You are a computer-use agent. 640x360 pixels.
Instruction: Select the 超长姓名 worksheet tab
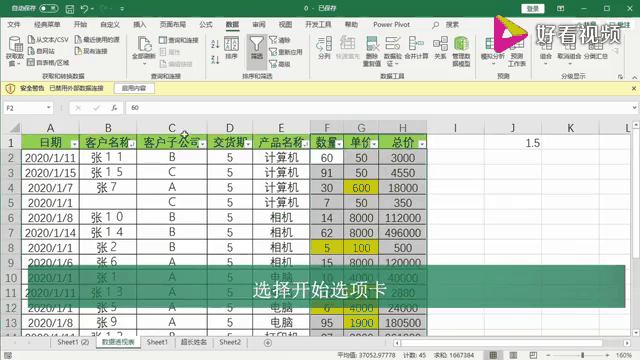(193, 342)
